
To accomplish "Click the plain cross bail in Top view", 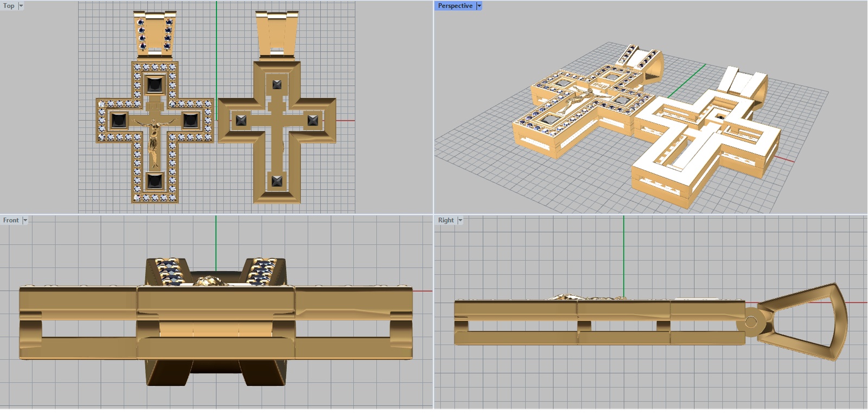I will pos(277,33).
